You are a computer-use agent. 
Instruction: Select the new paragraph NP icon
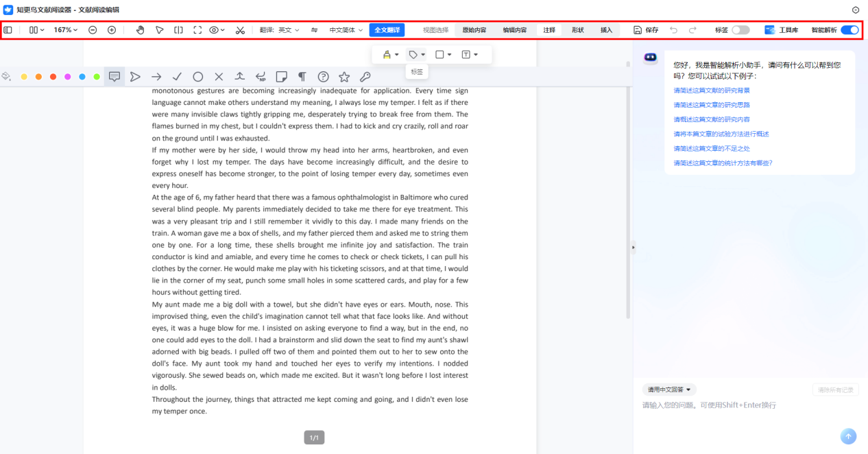pos(261,77)
